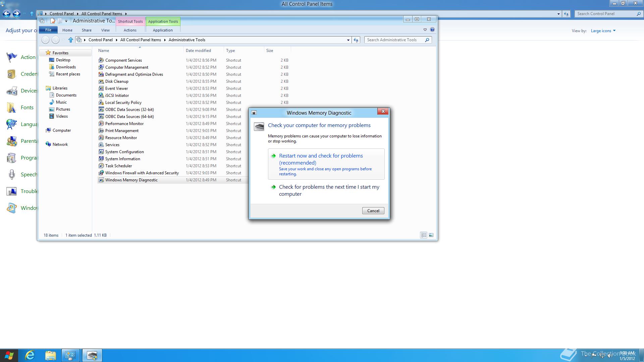
Task: Select Disk Cleanup icon
Action: [101, 81]
